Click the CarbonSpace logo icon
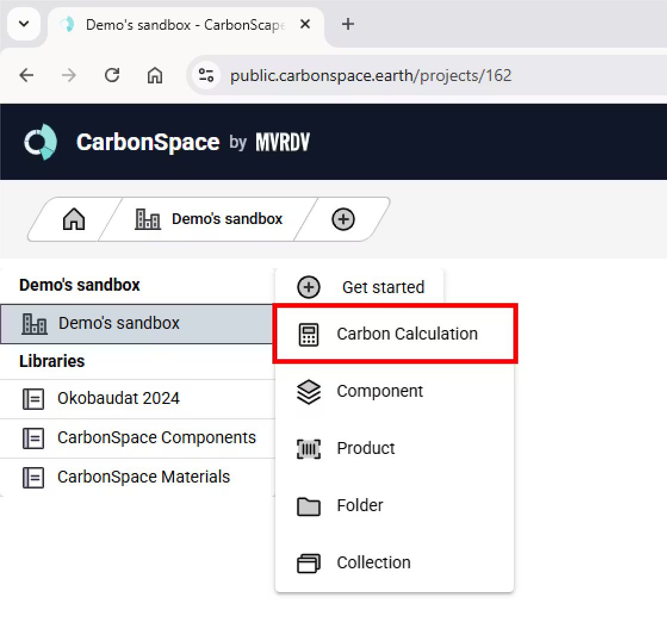 (x=40, y=142)
